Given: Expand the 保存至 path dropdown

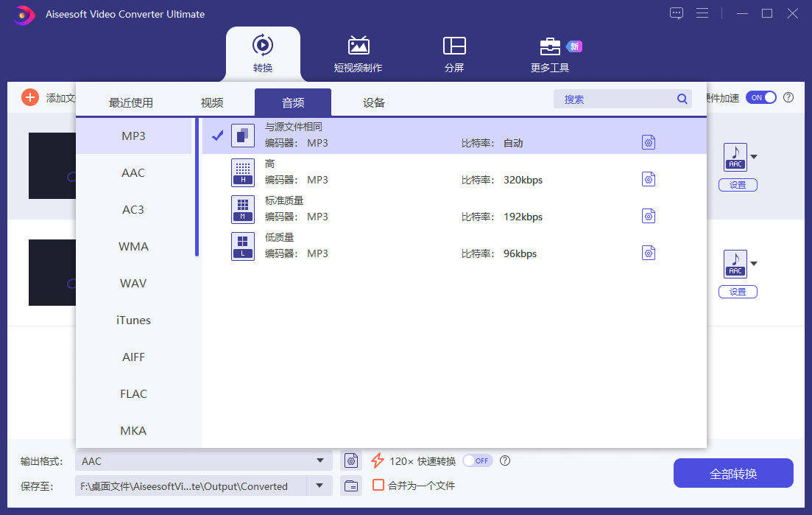Looking at the screenshot, I should (319, 486).
